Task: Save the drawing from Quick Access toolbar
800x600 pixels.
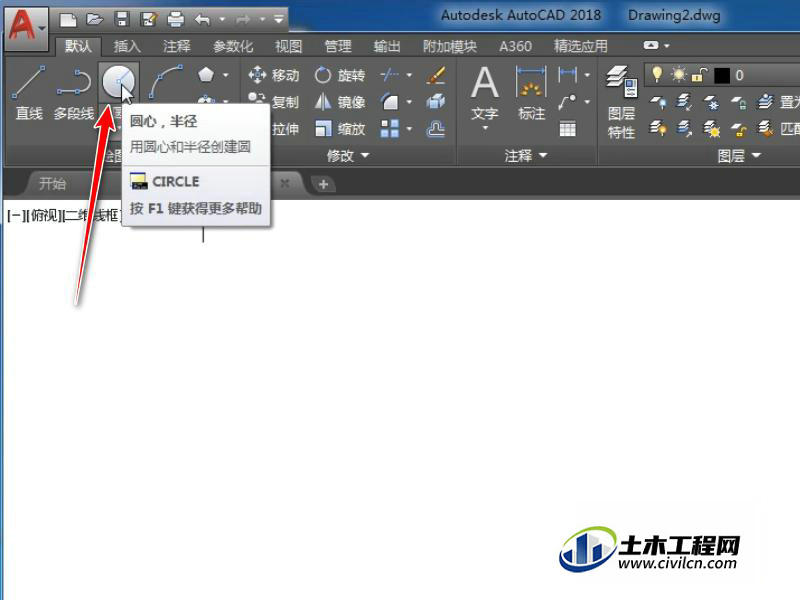Action: pos(121,20)
